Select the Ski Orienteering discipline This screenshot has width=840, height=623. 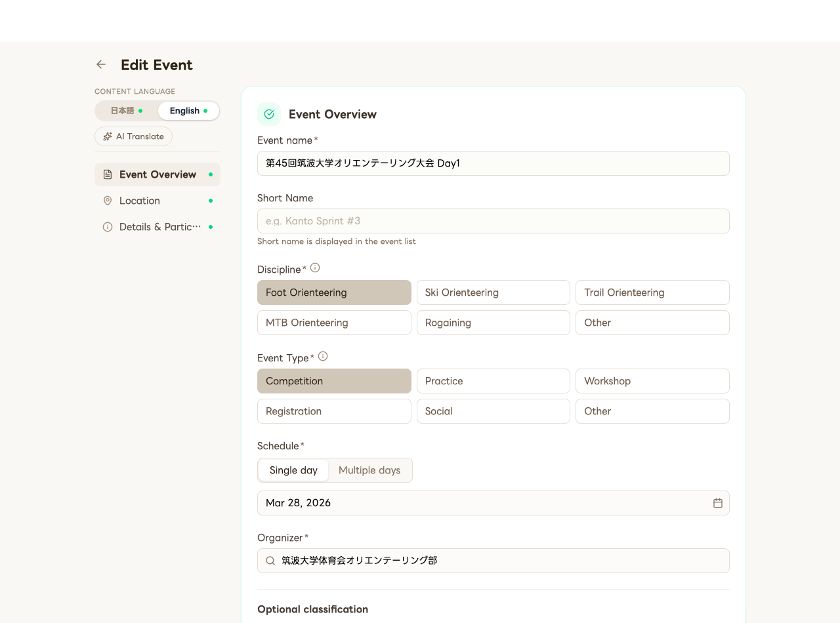[x=493, y=292]
